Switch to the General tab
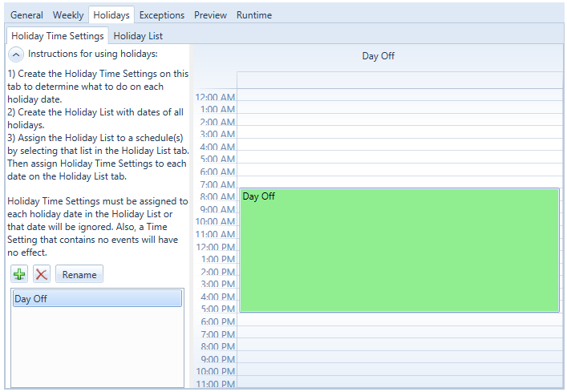This screenshot has width=567, height=392. pyautogui.click(x=26, y=15)
